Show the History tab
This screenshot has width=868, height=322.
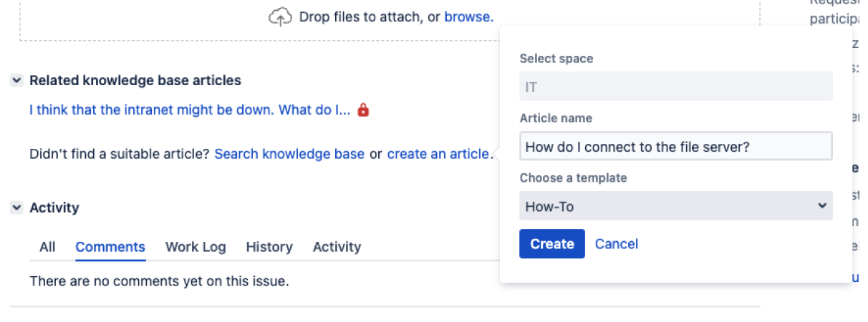pyautogui.click(x=269, y=247)
